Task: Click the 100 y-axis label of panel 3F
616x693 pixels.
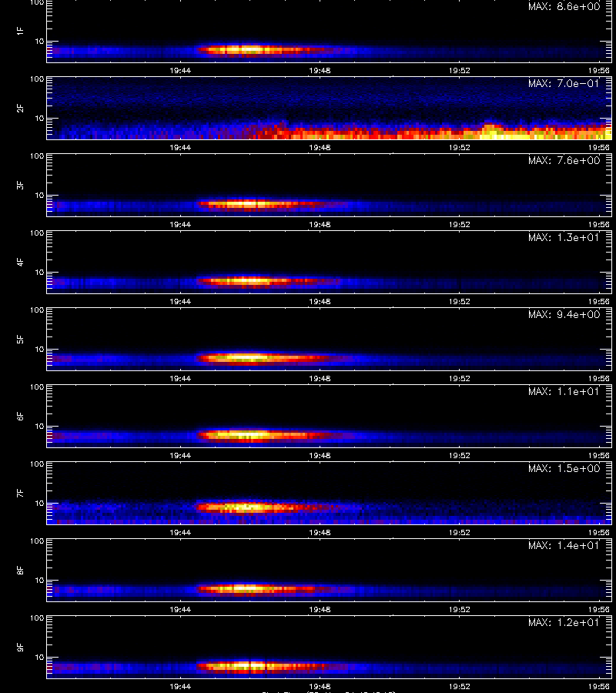Action: click(x=37, y=156)
